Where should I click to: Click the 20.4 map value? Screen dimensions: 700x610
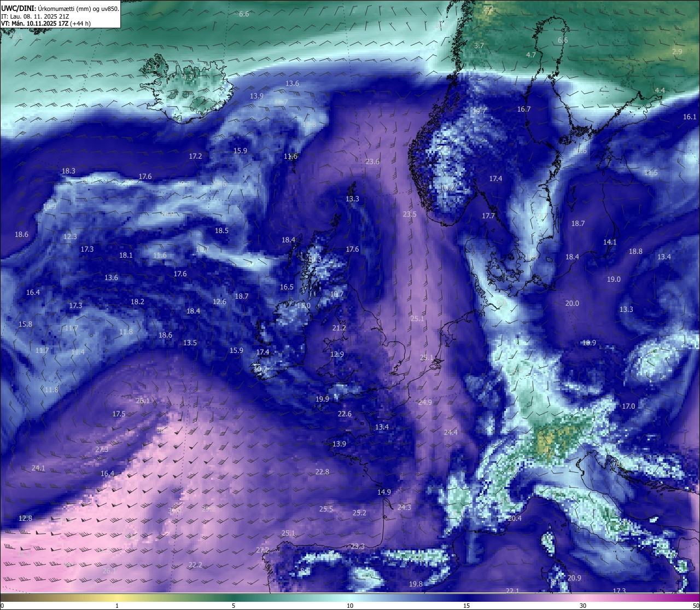tap(515, 518)
